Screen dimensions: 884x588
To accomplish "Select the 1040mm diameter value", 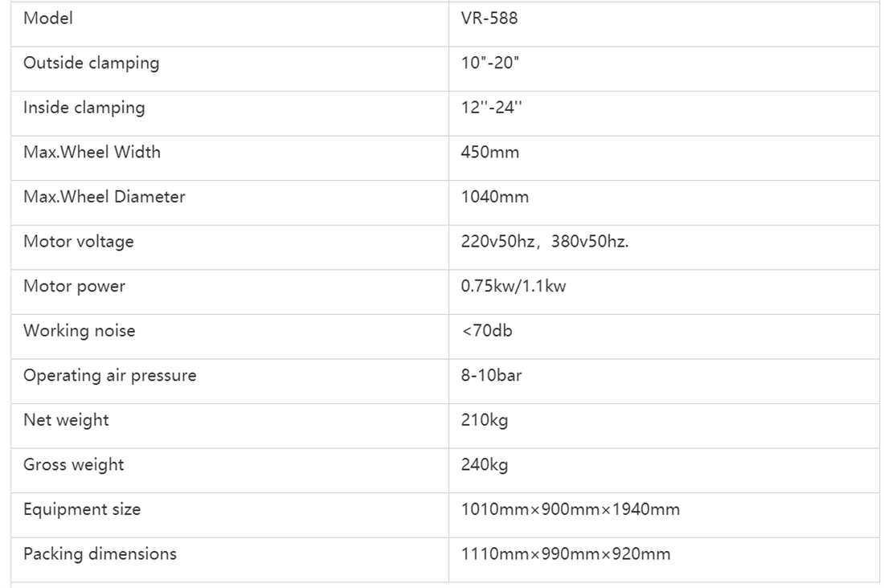I will click(494, 197).
